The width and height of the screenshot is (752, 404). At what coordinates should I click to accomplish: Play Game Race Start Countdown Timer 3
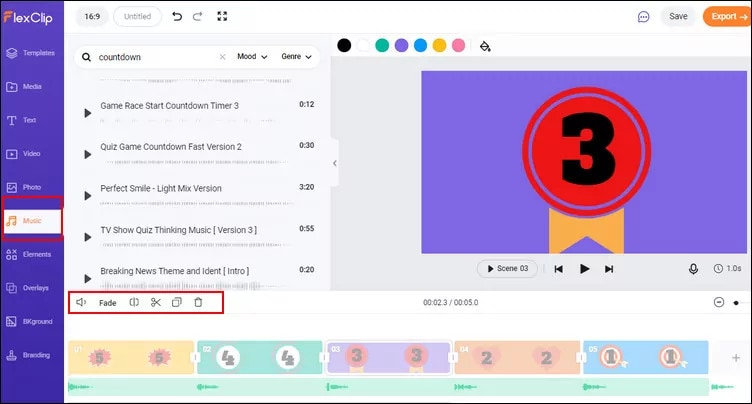point(87,113)
